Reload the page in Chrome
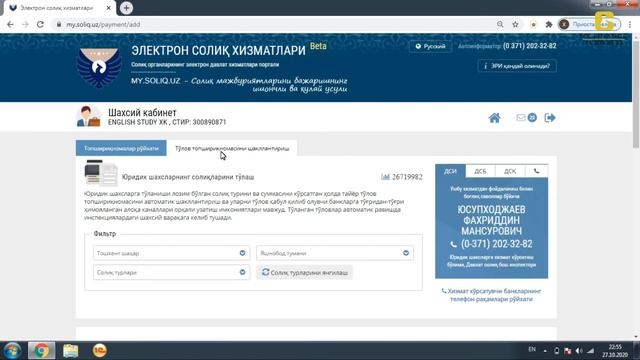The height and width of the screenshot is (360, 640). pyautogui.click(x=40, y=24)
